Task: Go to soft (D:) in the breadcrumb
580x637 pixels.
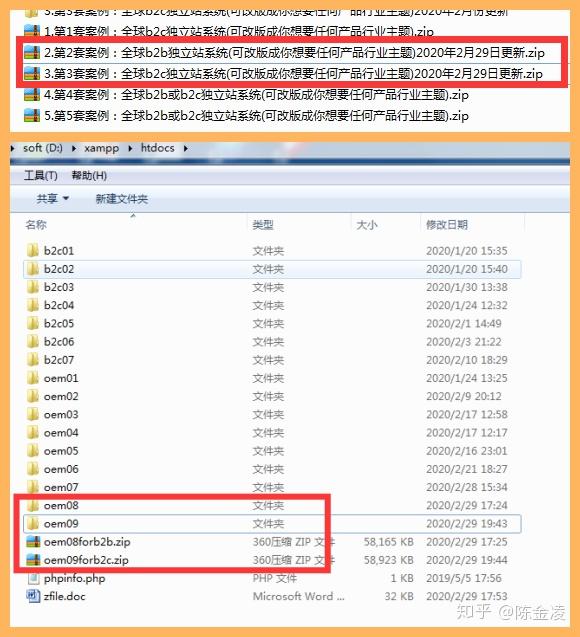Action: click(43, 148)
